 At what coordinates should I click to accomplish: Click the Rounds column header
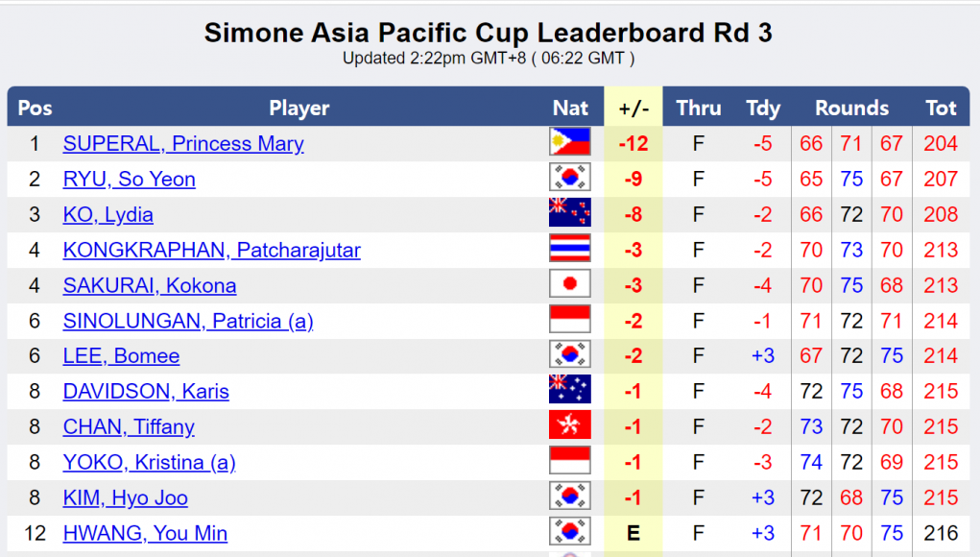851,109
